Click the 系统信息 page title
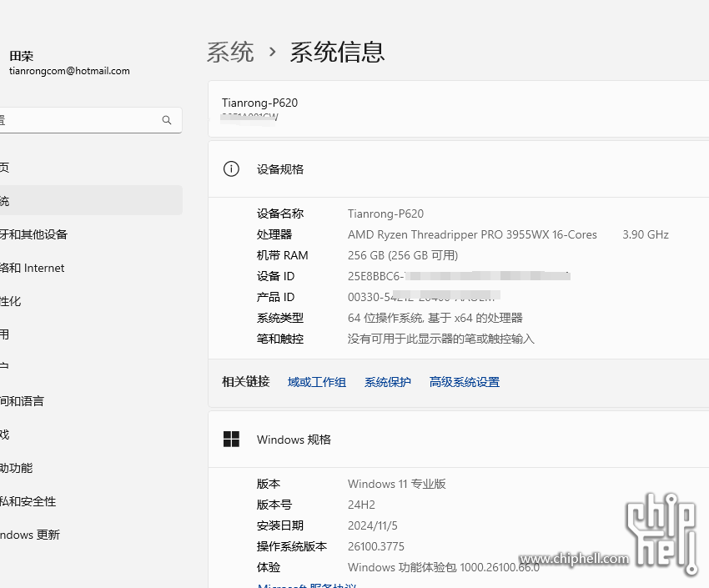Image resolution: width=709 pixels, height=588 pixels. point(337,52)
